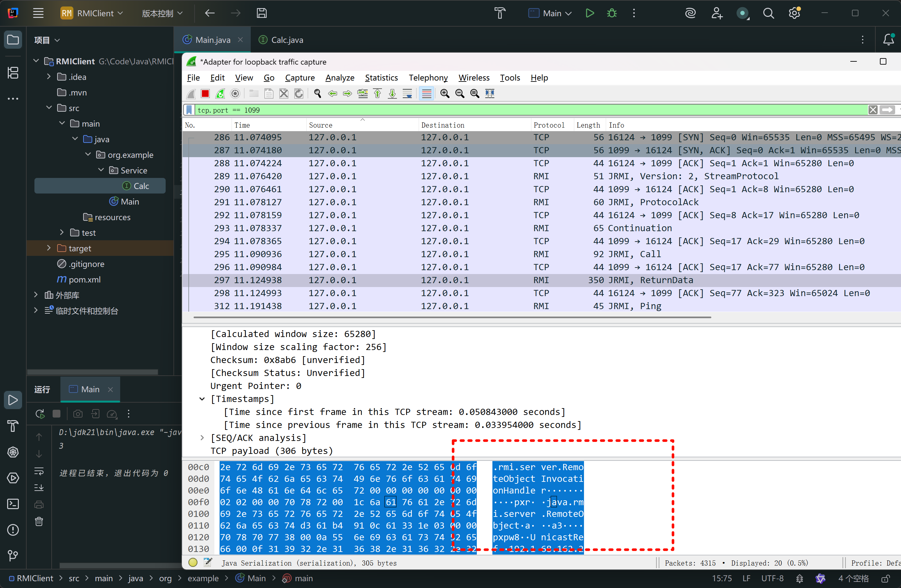Click the green Run Main button
The image size is (901, 588).
coord(590,13)
